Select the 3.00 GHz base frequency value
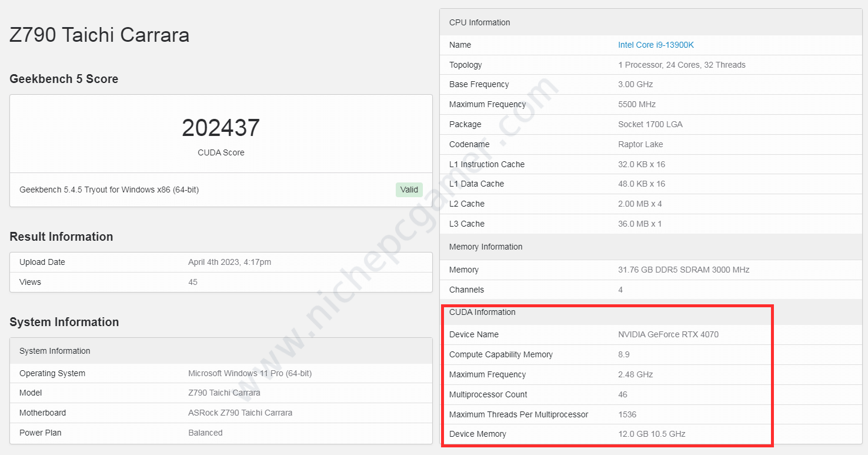This screenshot has height=455, width=868. (636, 84)
